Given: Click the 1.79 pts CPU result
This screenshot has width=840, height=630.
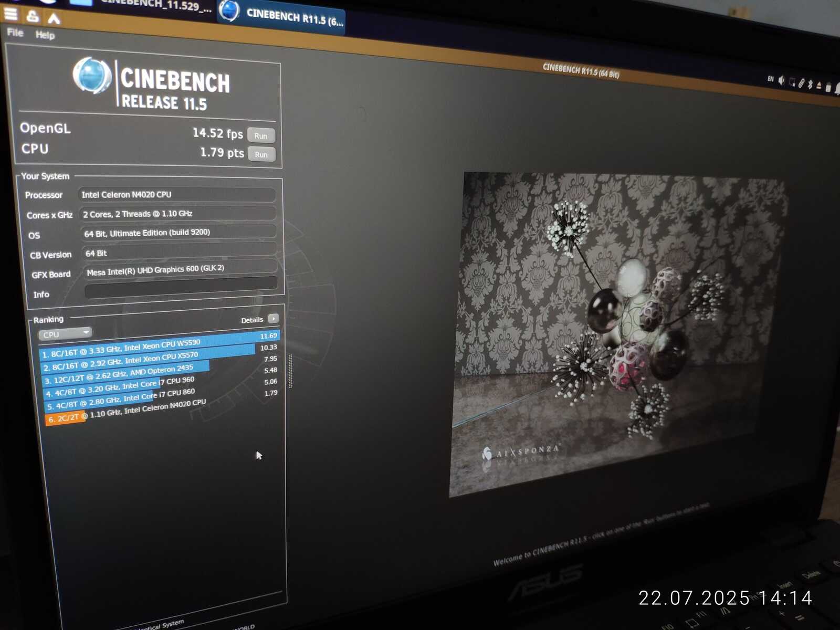Looking at the screenshot, I should pyautogui.click(x=222, y=153).
